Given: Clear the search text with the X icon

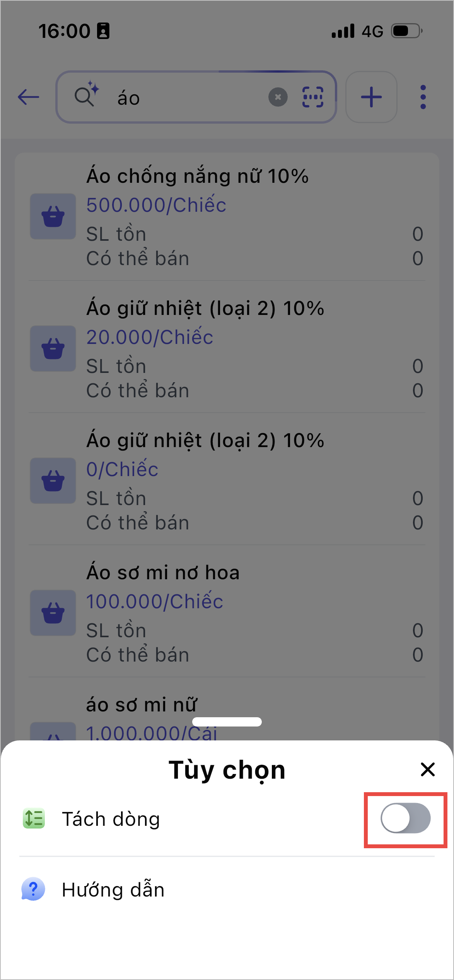Looking at the screenshot, I should tap(278, 97).
